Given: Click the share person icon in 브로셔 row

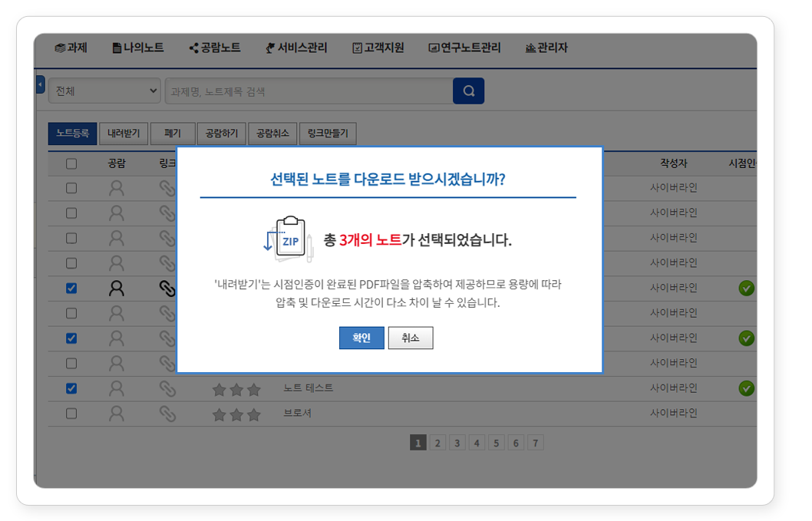Looking at the screenshot, I should pos(116,414).
